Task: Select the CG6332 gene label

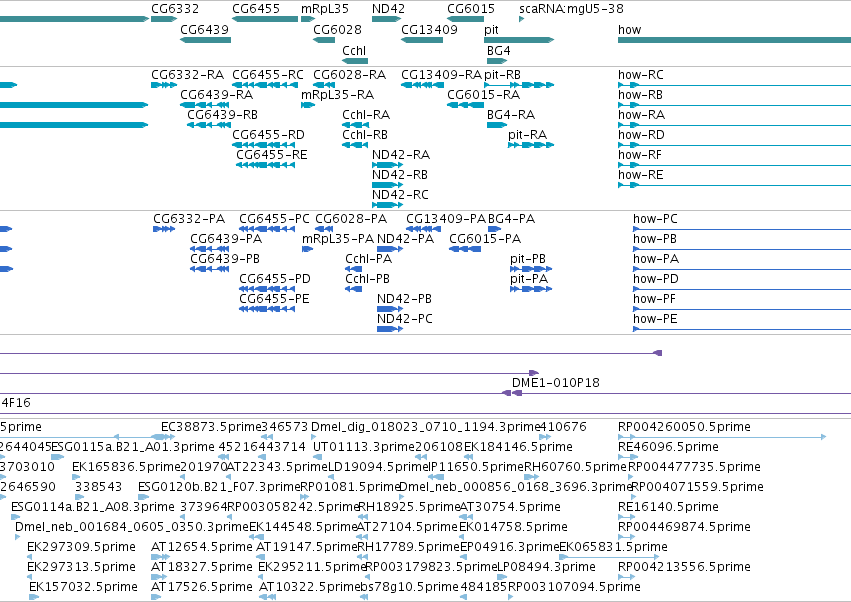Action: point(175,9)
